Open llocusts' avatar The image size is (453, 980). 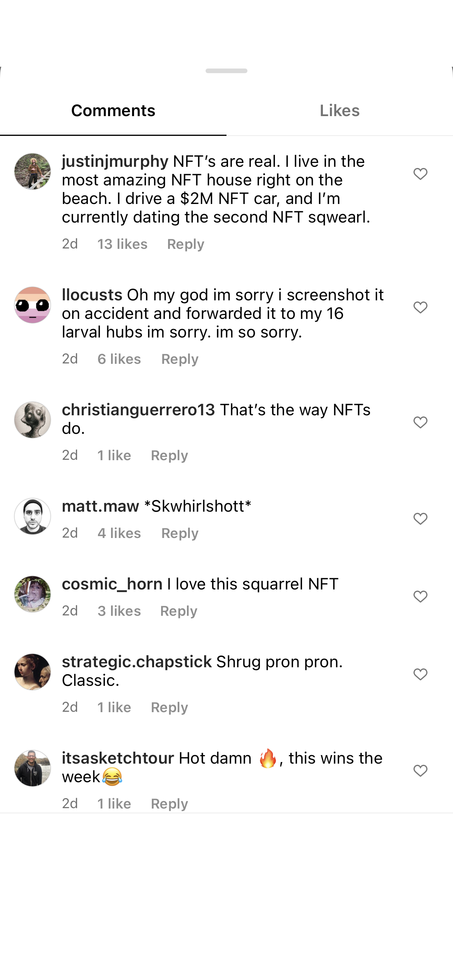33,305
